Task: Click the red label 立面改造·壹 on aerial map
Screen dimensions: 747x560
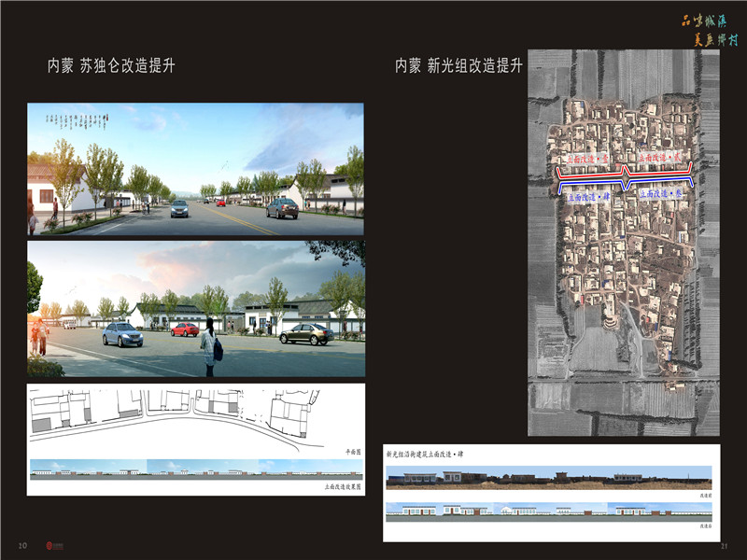Action: tap(587, 161)
